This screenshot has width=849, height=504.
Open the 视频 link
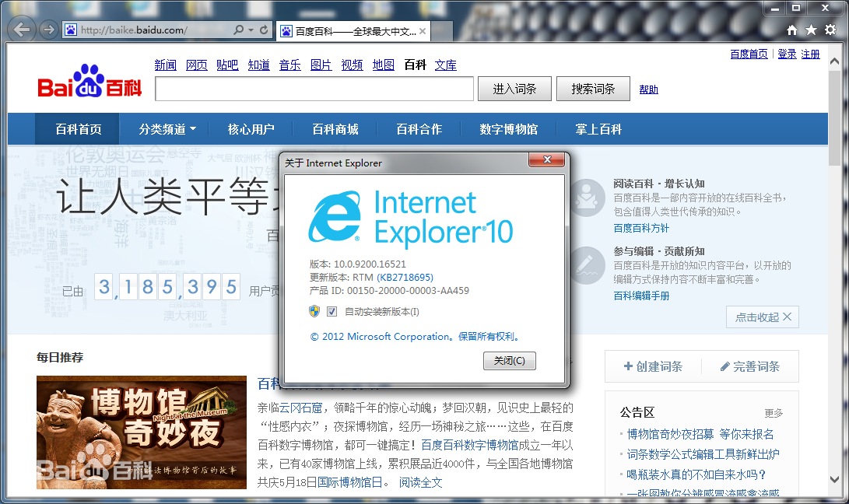(x=352, y=65)
